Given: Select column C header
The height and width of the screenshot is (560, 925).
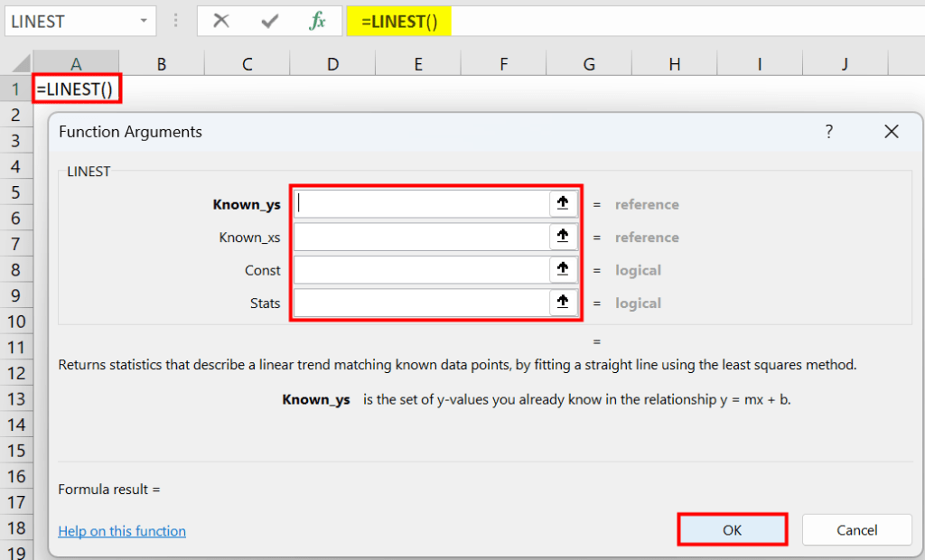Looking at the screenshot, I should coord(246,63).
